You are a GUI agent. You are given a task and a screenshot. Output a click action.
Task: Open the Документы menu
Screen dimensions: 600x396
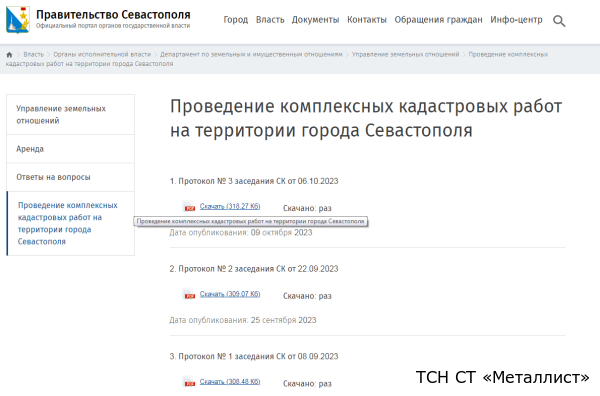tap(315, 20)
